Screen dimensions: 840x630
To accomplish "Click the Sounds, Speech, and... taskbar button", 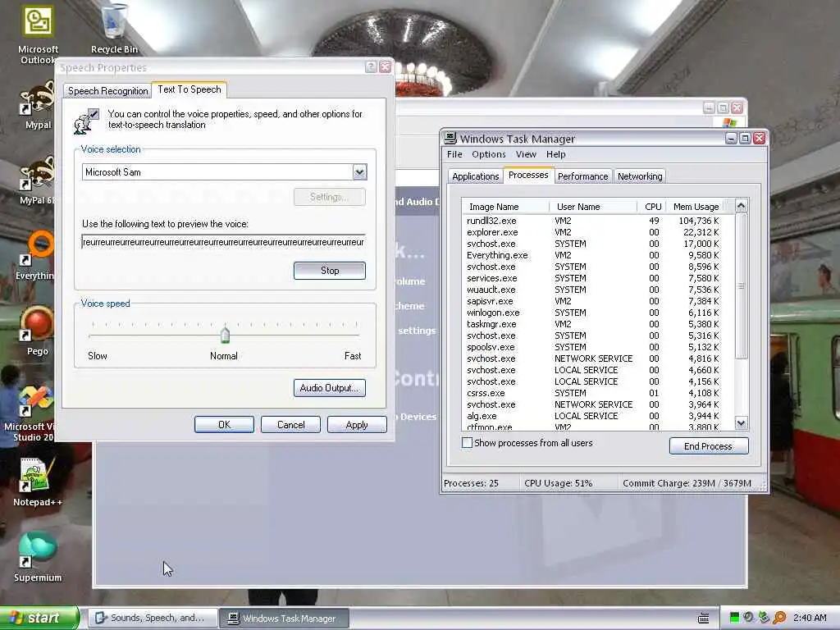I will [x=153, y=619].
